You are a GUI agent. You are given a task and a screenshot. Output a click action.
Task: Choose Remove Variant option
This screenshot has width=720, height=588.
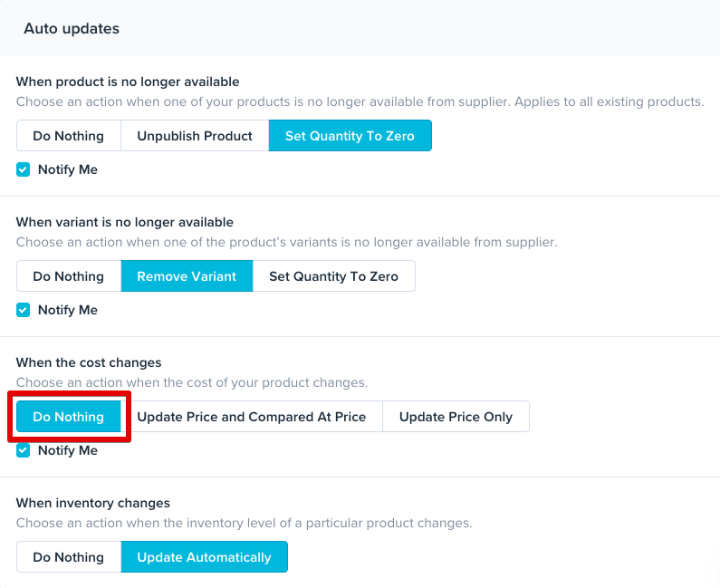[187, 276]
